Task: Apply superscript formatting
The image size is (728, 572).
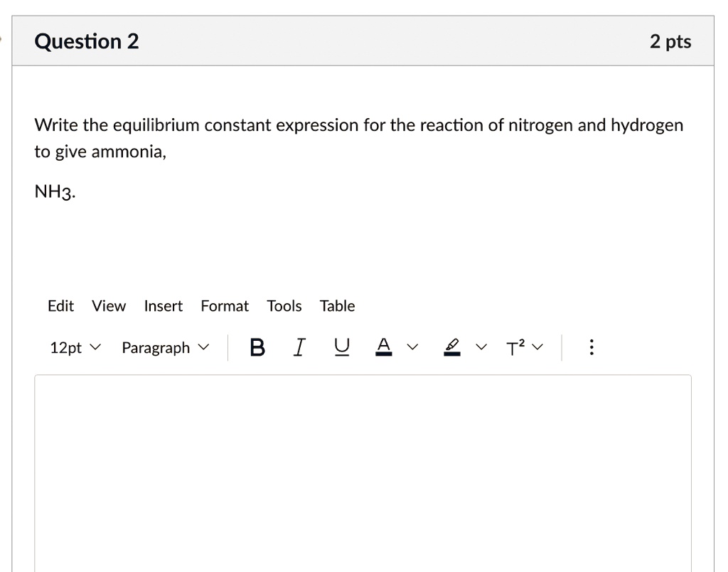Action: (x=513, y=347)
